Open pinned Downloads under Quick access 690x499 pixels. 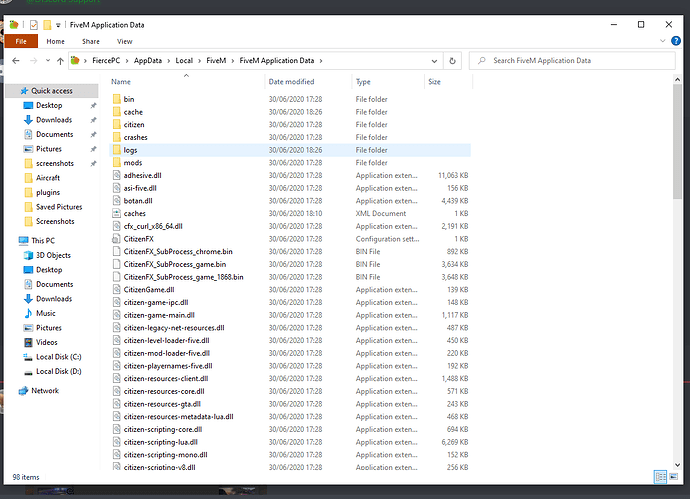[x=54, y=120]
